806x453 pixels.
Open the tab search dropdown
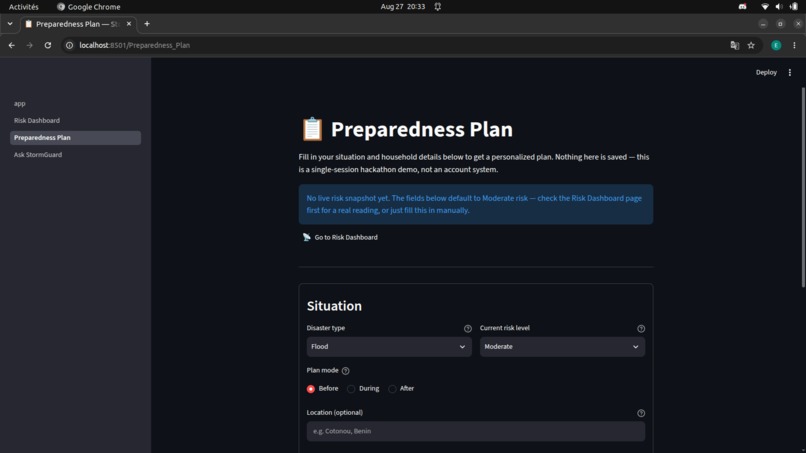coord(10,24)
